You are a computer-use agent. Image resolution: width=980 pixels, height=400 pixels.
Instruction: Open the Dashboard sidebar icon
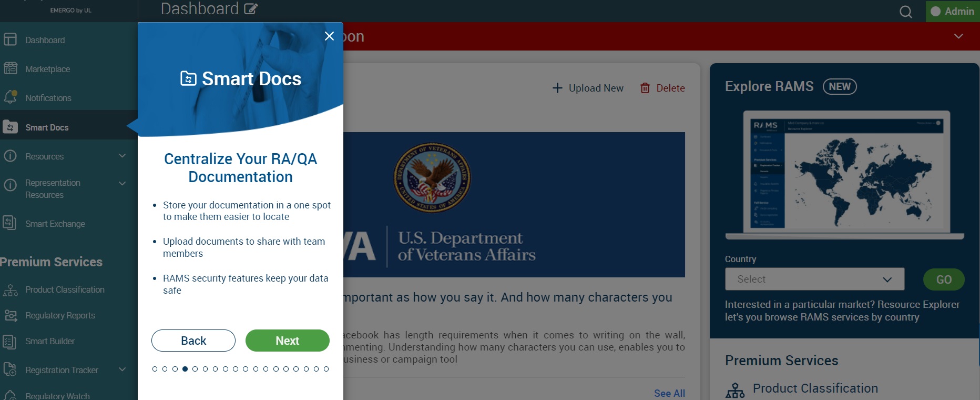tap(10, 39)
